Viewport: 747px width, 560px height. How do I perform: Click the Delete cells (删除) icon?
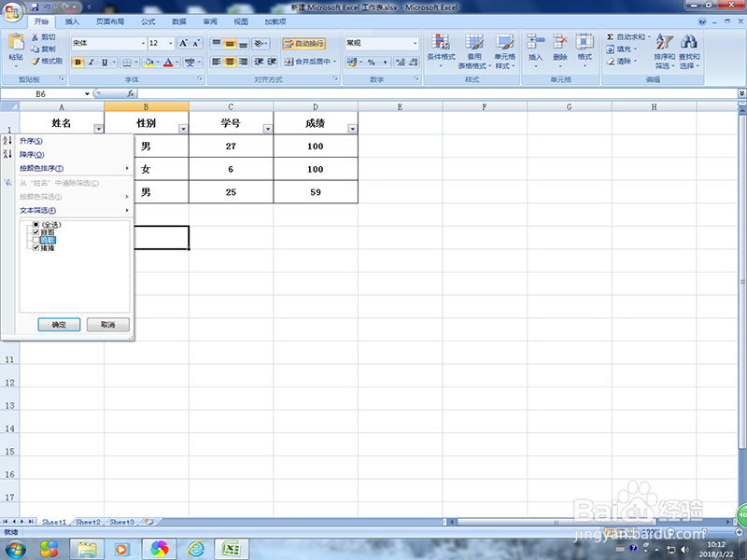click(x=559, y=42)
